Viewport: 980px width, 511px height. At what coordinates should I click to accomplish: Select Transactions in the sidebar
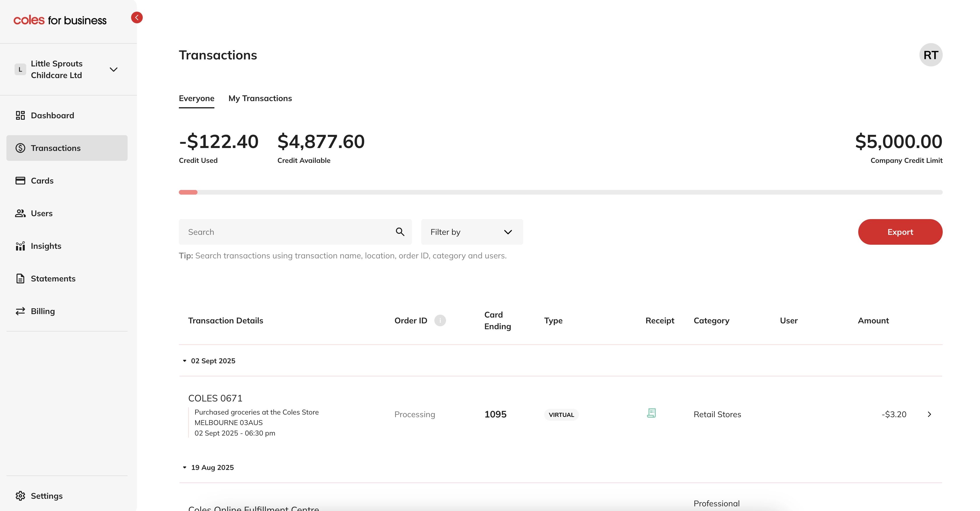[x=67, y=148]
